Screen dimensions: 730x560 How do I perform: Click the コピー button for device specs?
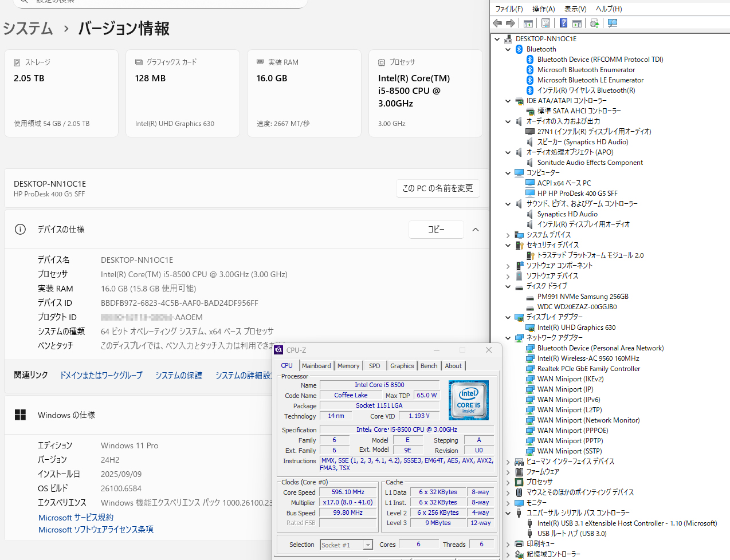click(436, 230)
